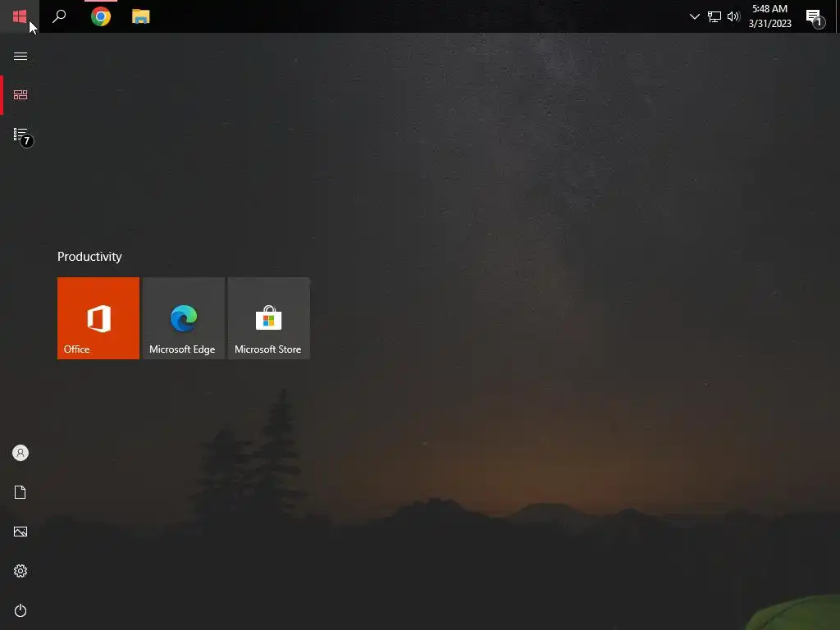Open the Documents folder icon

21,492
